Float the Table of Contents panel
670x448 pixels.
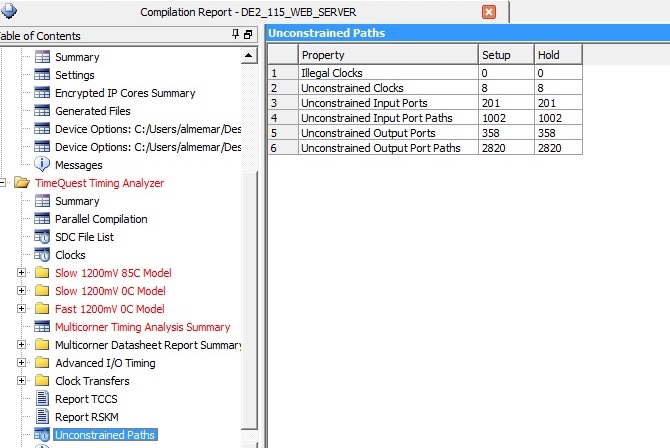click(248, 35)
